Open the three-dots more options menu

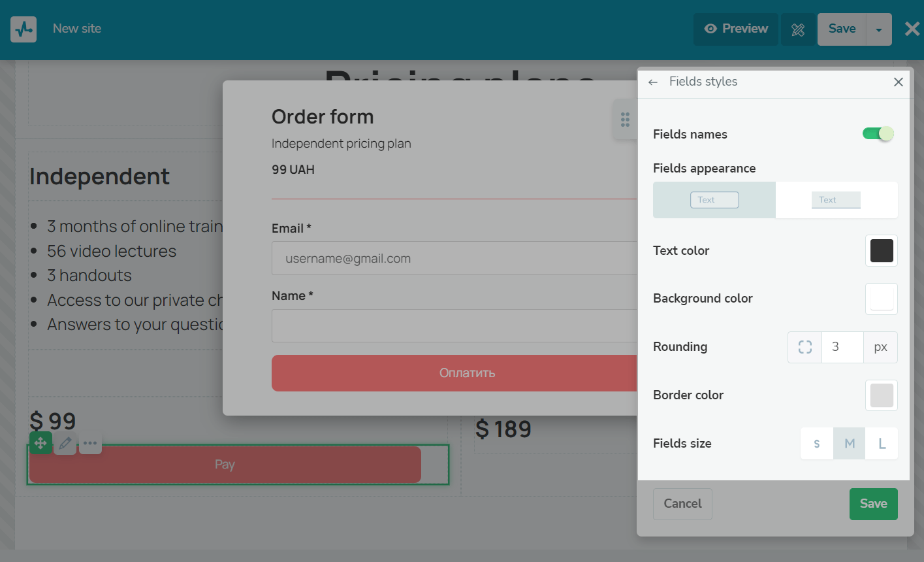tap(90, 444)
